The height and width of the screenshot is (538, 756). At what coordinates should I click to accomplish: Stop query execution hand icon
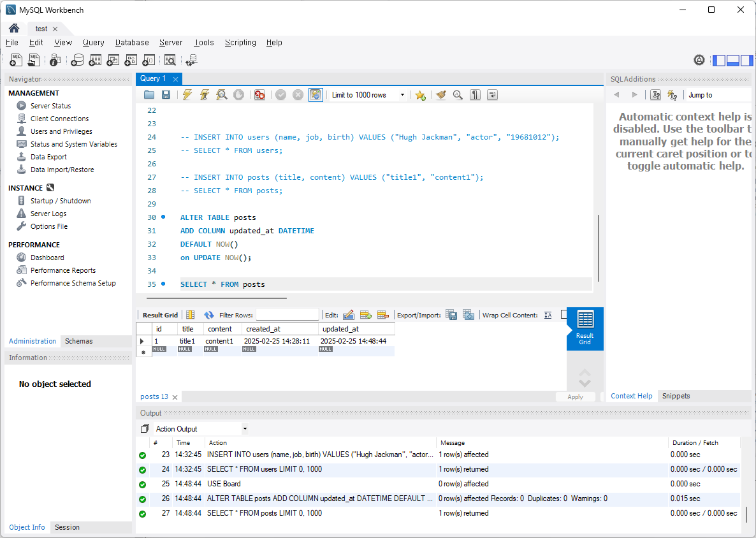[x=238, y=95]
